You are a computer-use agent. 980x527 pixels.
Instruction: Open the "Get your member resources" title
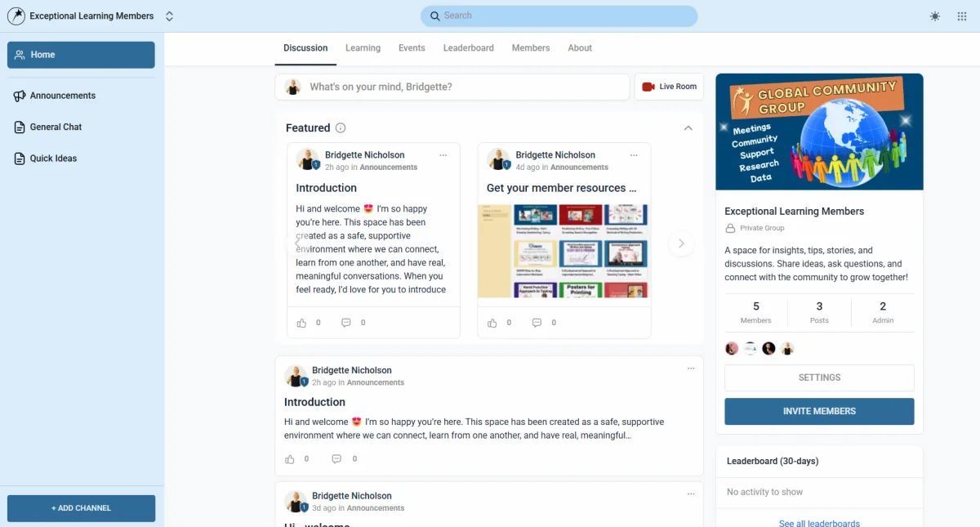pos(562,188)
